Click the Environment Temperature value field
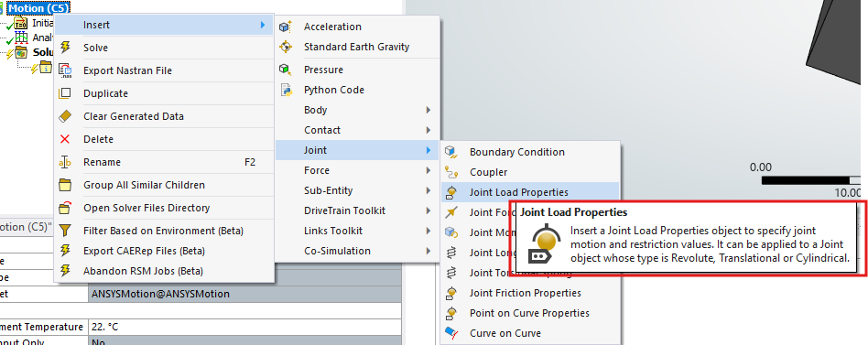868x345 pixels. click(x=244, y=328)
